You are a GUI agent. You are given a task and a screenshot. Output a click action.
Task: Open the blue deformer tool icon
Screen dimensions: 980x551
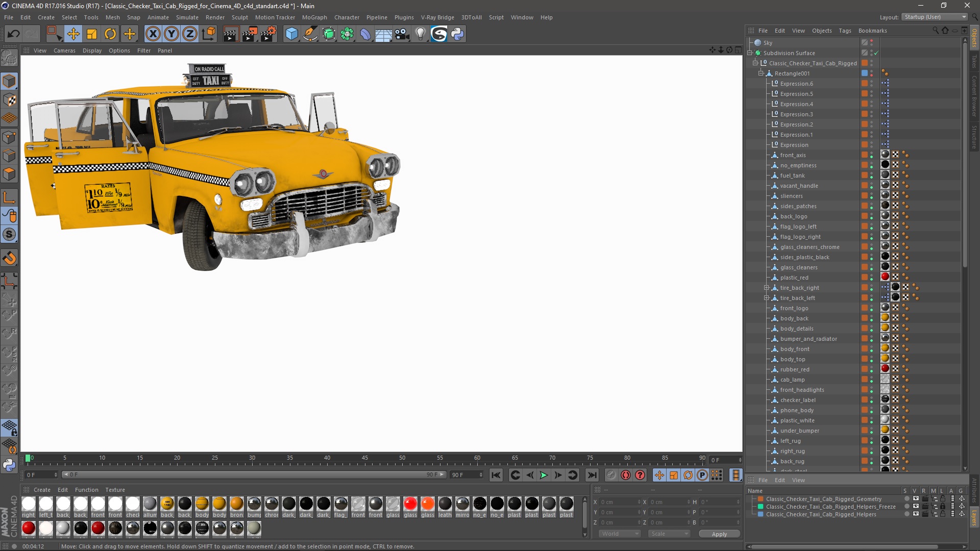pos(365,34)
